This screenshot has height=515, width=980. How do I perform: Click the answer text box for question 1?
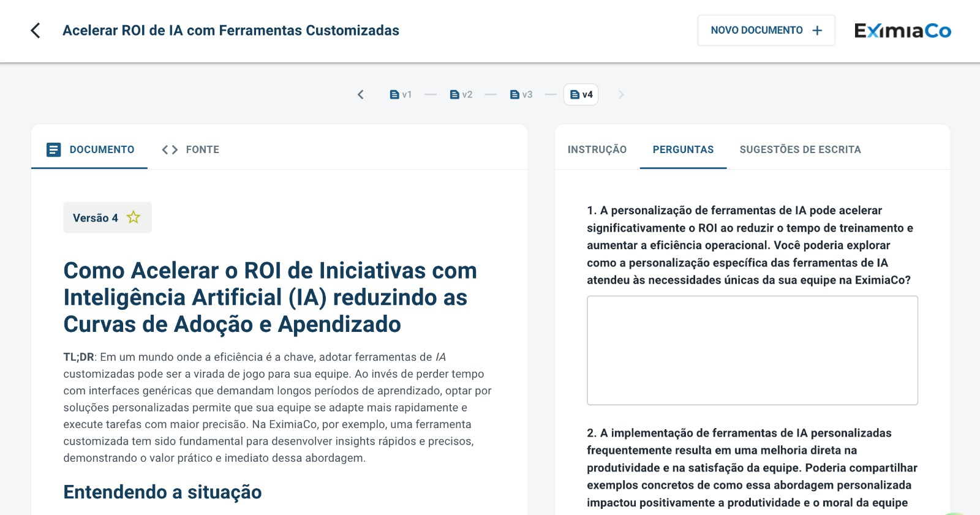click(x=752, y=350)
